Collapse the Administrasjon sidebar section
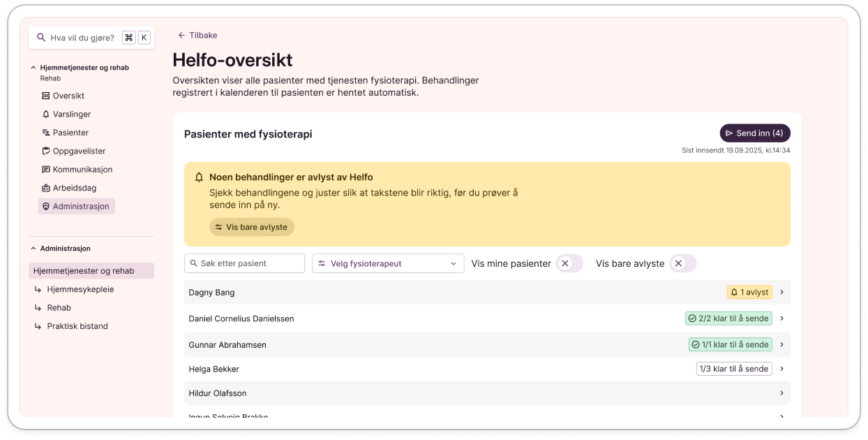 click(33, 249)
